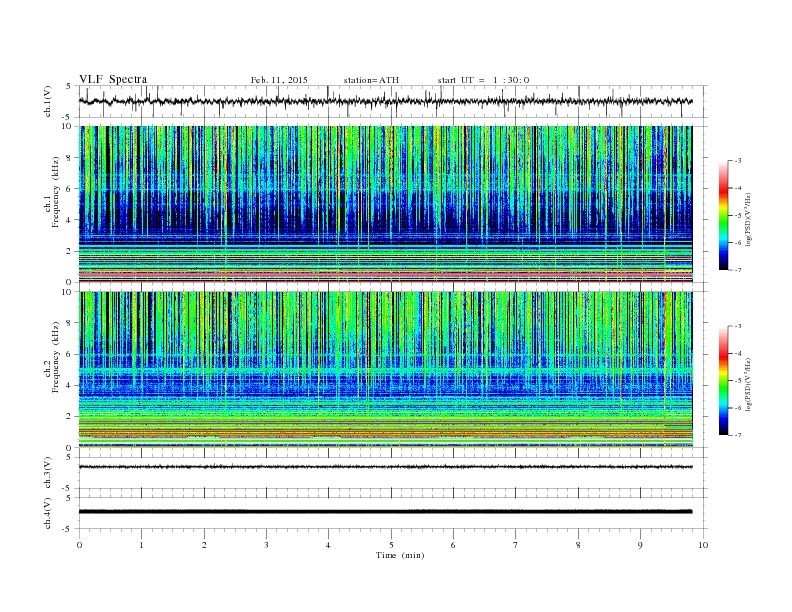Click the '-7' tick on ch.2 colorbar
This screenshot has width=792, height=612.
(737, 435)
